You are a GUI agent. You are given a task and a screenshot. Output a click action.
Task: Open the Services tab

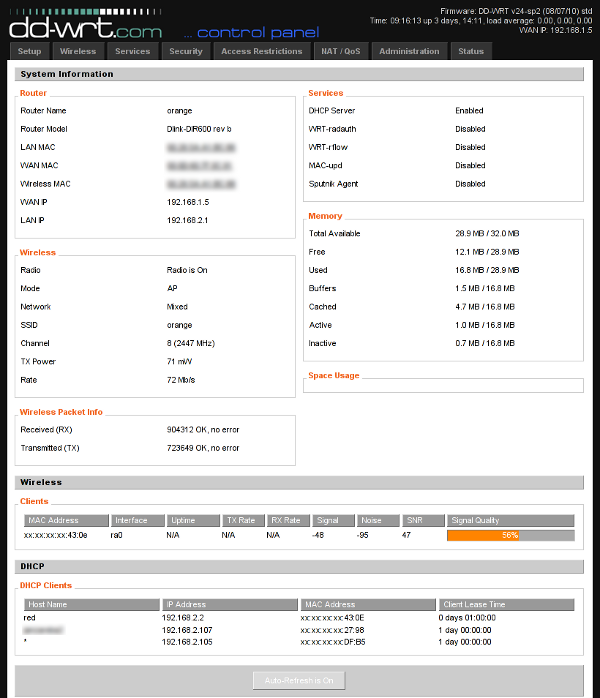coord(132,51)
